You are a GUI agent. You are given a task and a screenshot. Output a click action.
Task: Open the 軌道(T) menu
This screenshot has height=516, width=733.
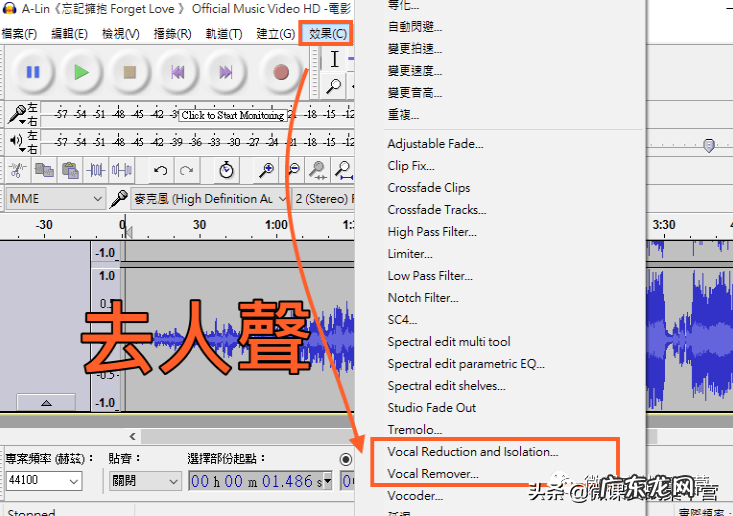tap(224, 34)
